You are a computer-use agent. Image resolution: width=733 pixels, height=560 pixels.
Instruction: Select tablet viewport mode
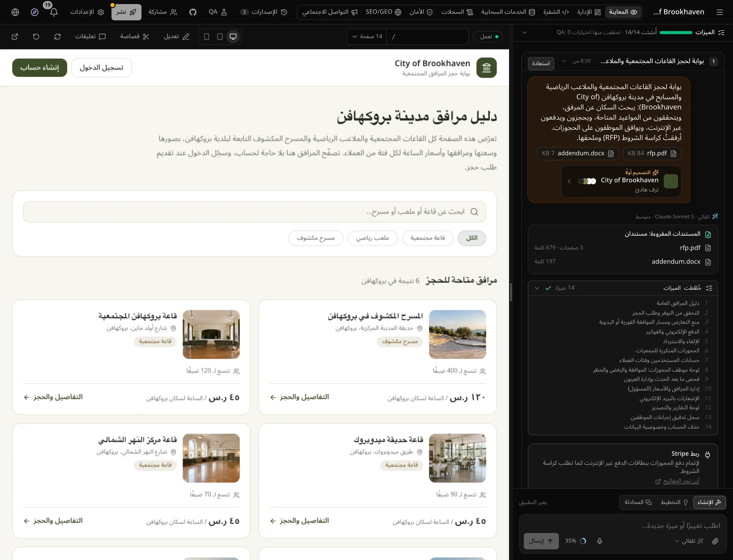pyautogui.click(x=220, y=36)
